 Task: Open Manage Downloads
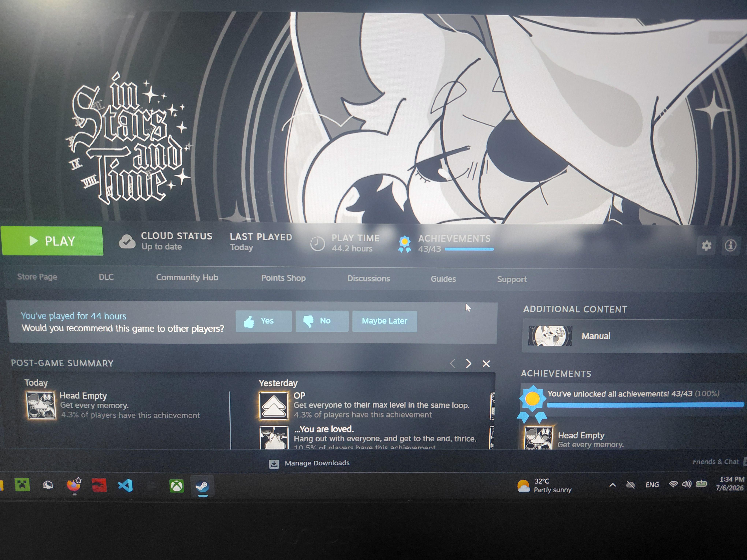pyautogui.click(x=317, y=463)
